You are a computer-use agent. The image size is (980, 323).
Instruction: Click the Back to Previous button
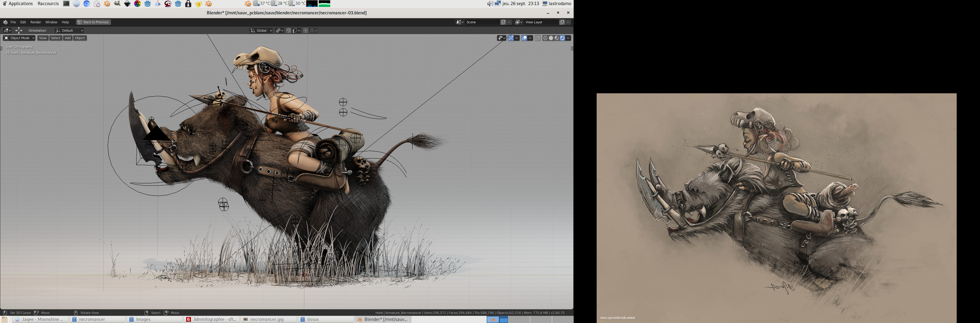[x=94, y=22]
